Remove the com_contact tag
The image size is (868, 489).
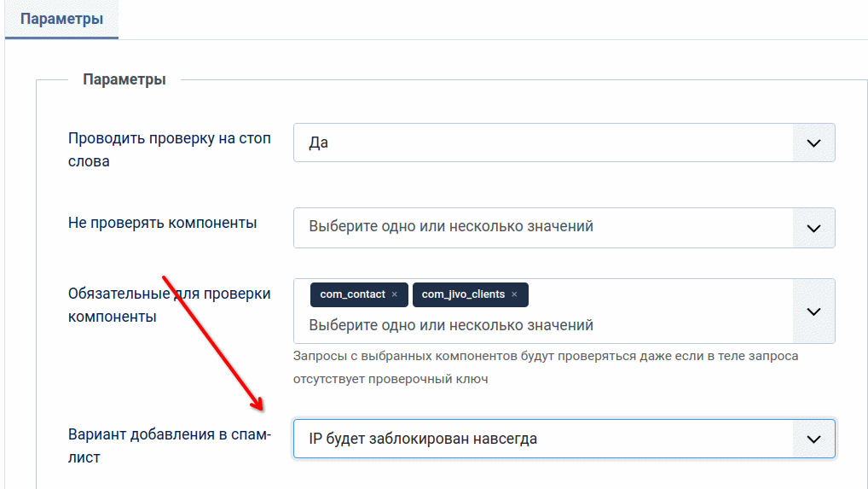pyautogui.click(x=395, y=294)
